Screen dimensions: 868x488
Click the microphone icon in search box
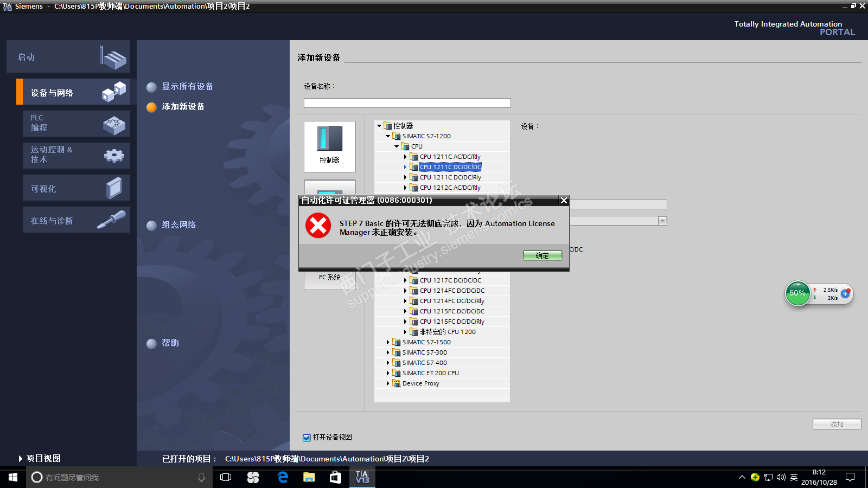(202, 477)
